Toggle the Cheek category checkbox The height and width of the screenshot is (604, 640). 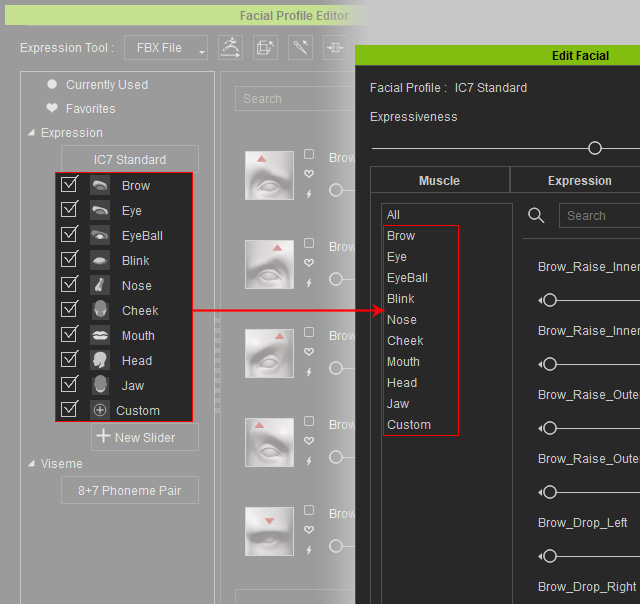pos(69,309)
